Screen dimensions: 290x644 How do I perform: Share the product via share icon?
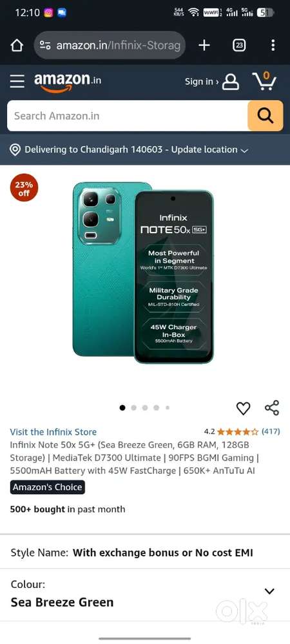pos(272,408)
